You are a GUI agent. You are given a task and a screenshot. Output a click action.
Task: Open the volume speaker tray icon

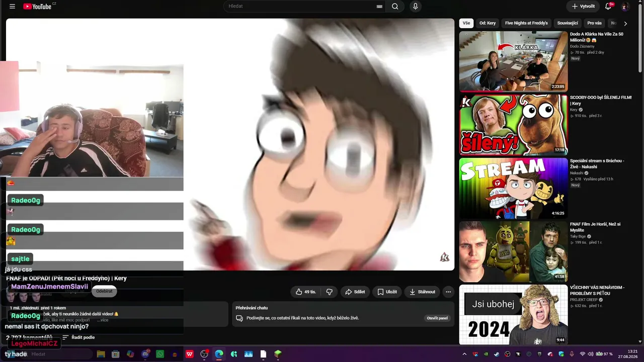(591, 354)
